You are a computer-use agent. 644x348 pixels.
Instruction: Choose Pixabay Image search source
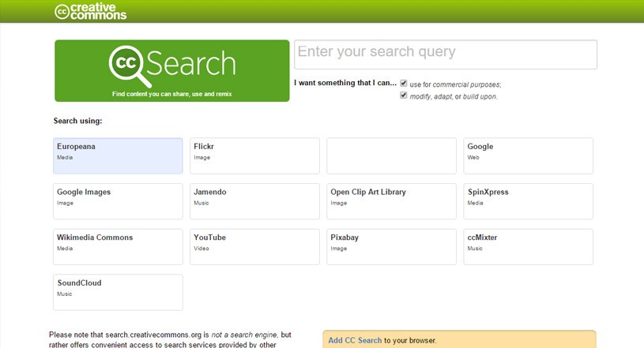[x=391, y=247]
